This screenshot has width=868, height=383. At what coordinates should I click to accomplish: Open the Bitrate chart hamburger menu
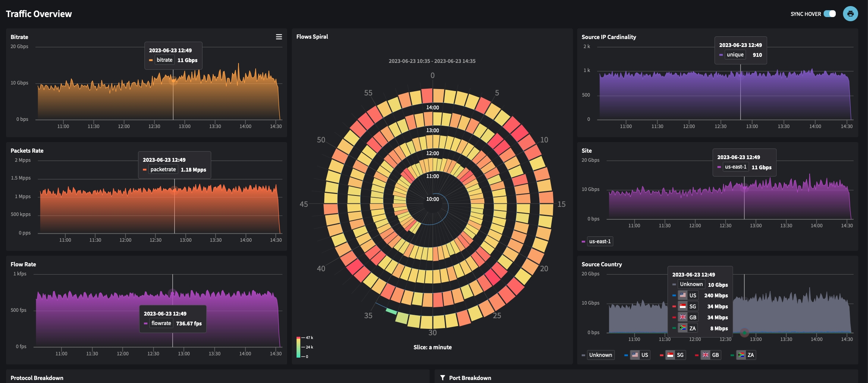click(279, 37)
